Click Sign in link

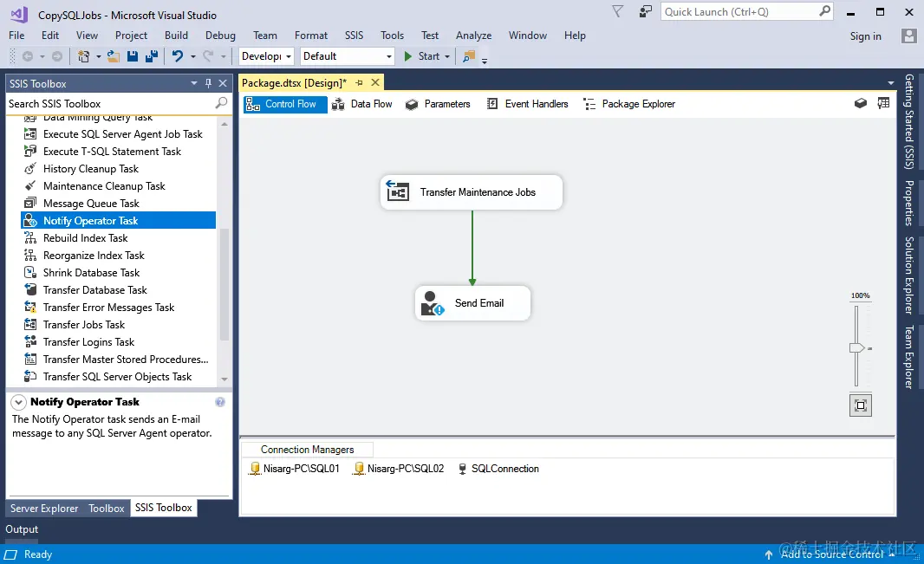[866, 36]
